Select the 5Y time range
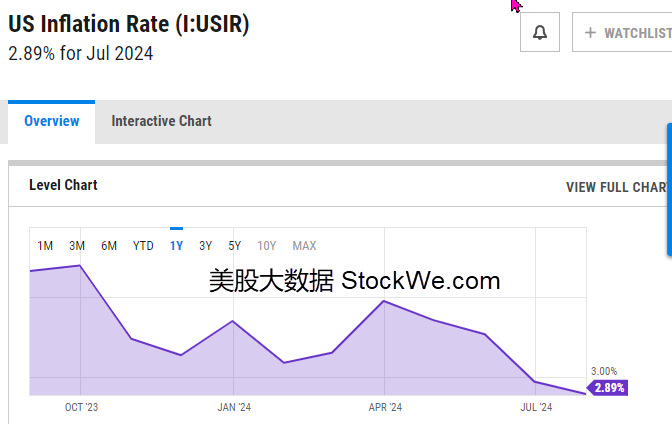 234,246
